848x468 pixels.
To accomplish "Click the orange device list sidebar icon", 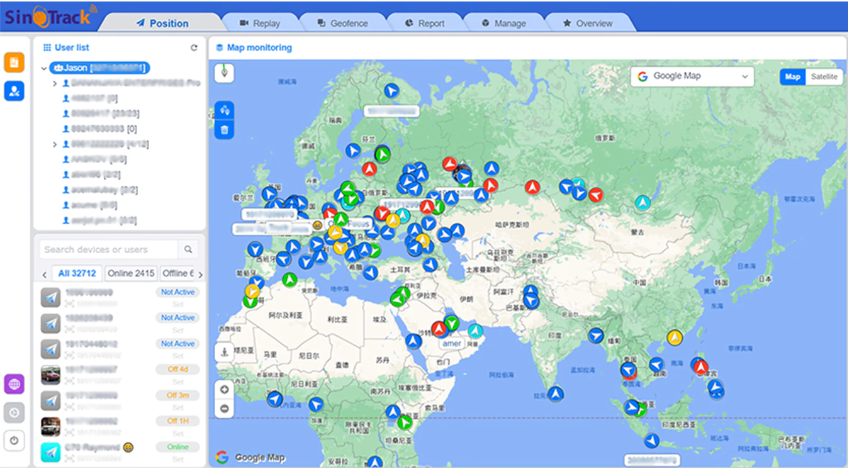I will 14,63.
